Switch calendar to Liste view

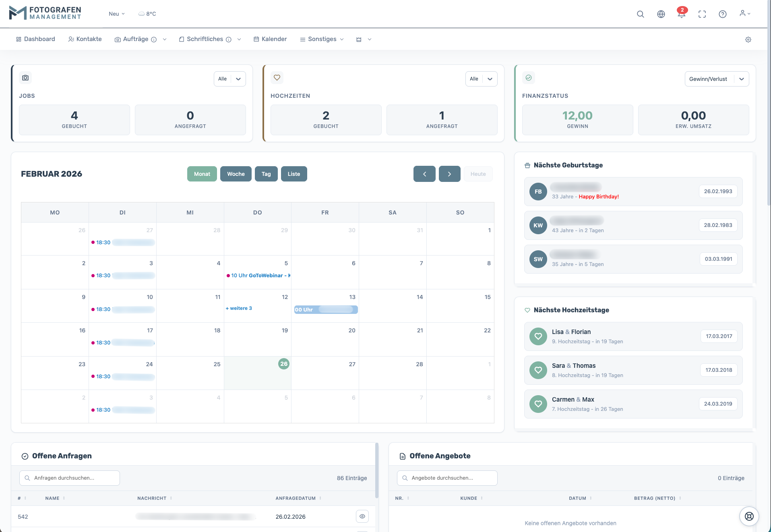[x=294, y=174]
